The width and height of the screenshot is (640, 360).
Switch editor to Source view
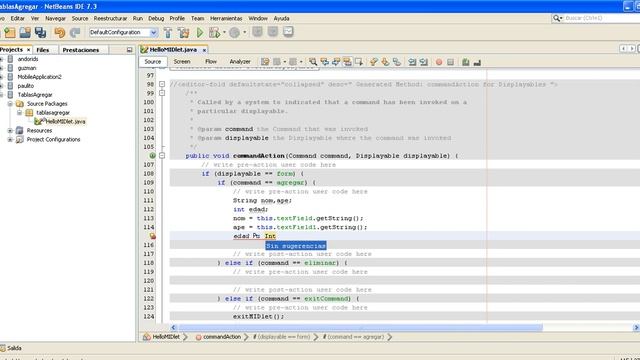pyautogui.click(x=153, y=62)
